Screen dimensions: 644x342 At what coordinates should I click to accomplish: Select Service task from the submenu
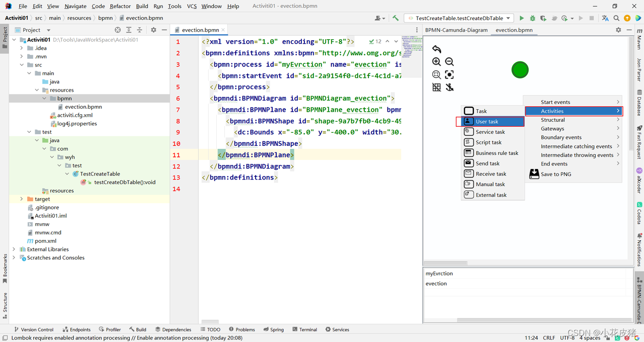pyautogui.click(x=490, y=132)
